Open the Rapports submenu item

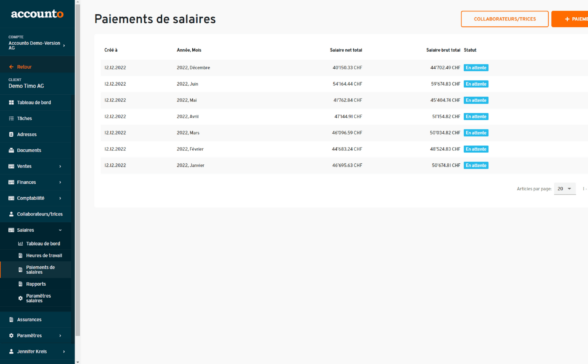point(37,284)
